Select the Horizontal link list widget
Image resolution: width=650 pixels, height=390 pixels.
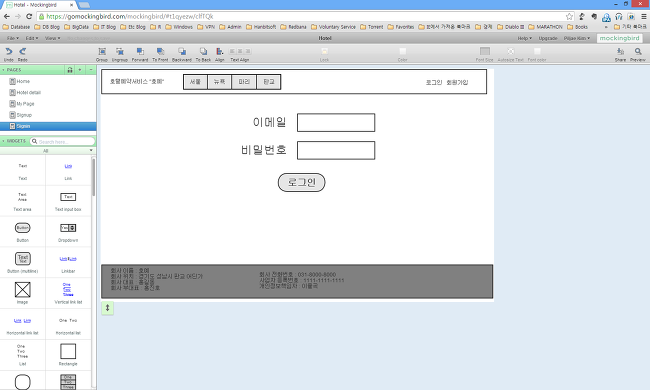click(23, 325)
